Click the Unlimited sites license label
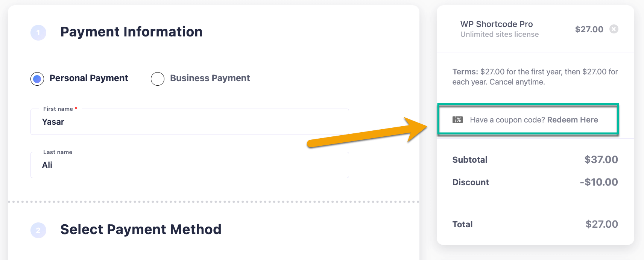This screenshot has height=260, width=644. [499, 34]
